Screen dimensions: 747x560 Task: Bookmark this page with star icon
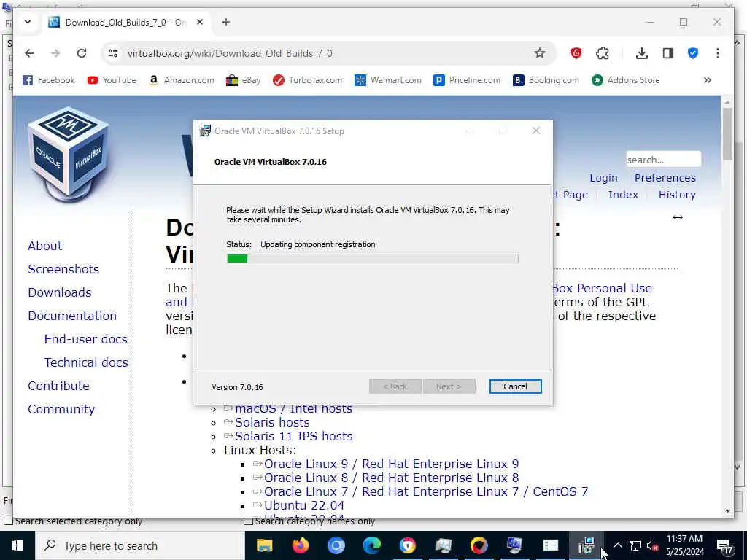(539, 53)
